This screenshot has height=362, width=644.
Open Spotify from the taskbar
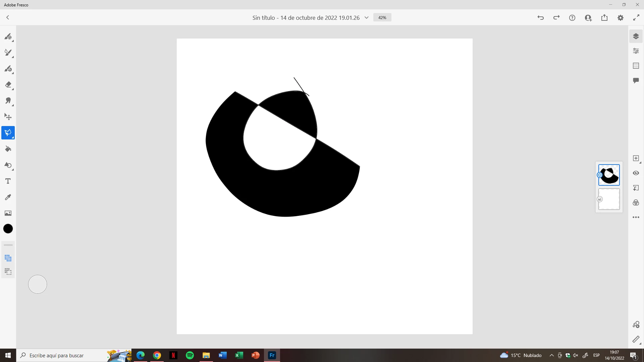coord(190,355)
